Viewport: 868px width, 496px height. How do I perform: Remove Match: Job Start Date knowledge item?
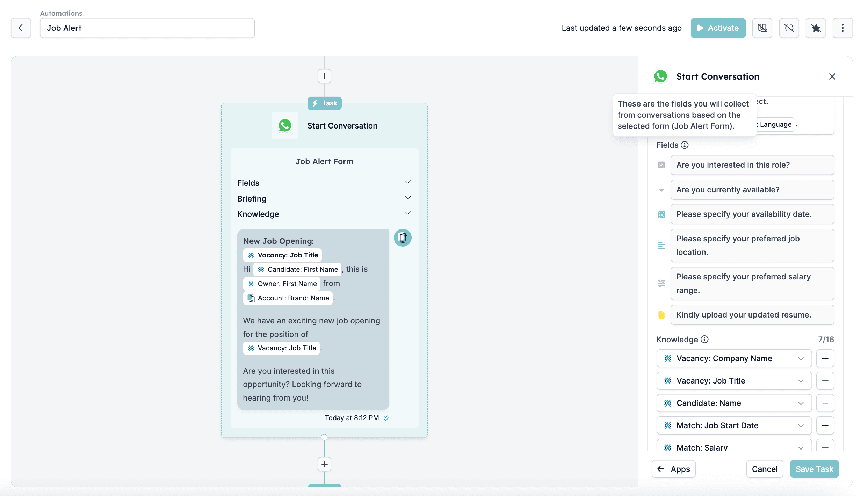pyautogui.click(x=825, y=426)
